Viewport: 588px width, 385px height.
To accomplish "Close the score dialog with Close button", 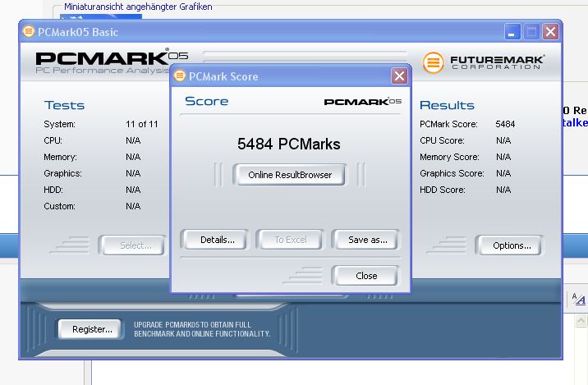I will [365, 276].
